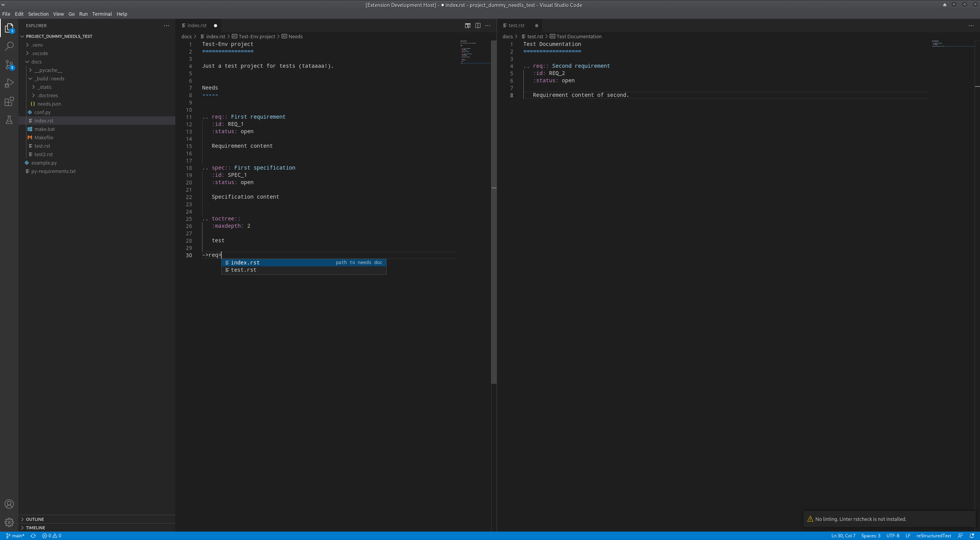Click the Split Editor icon above index.rst
The height and width of the screenshot is (540, 980).
tap(478, 25)
